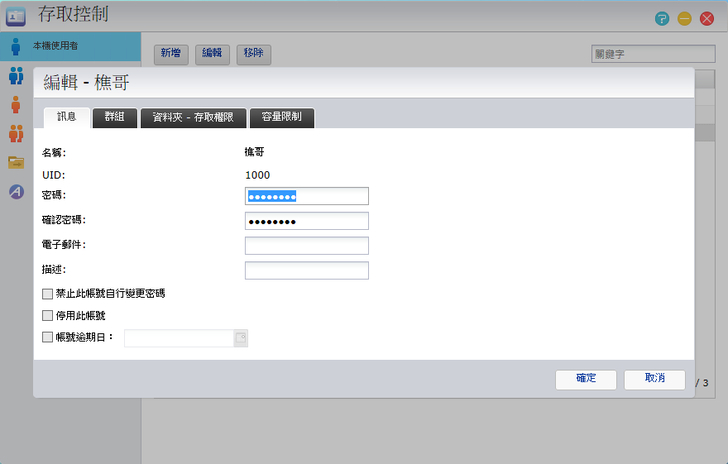Click the 關鍵字 search box
The height and width of the screenshot is (464, 728).
click(653, 54)
